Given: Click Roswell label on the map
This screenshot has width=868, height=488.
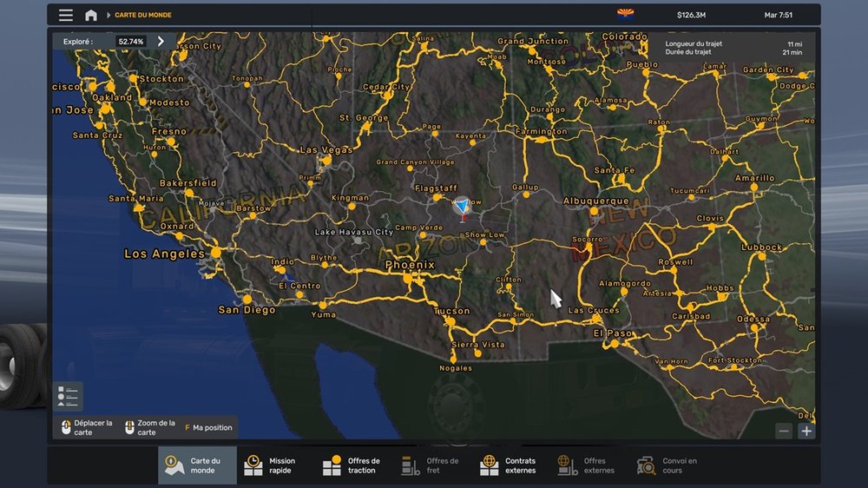Looking at the screenshot, I should pyautogui.click(x=675, y=261).
